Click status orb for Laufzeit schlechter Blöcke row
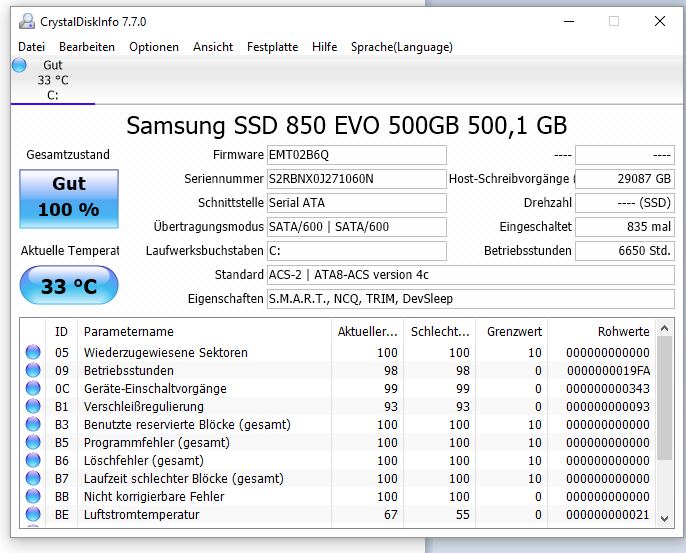Image resolution: width=686 pixels, height=553 pixels. tap(33, 478)
